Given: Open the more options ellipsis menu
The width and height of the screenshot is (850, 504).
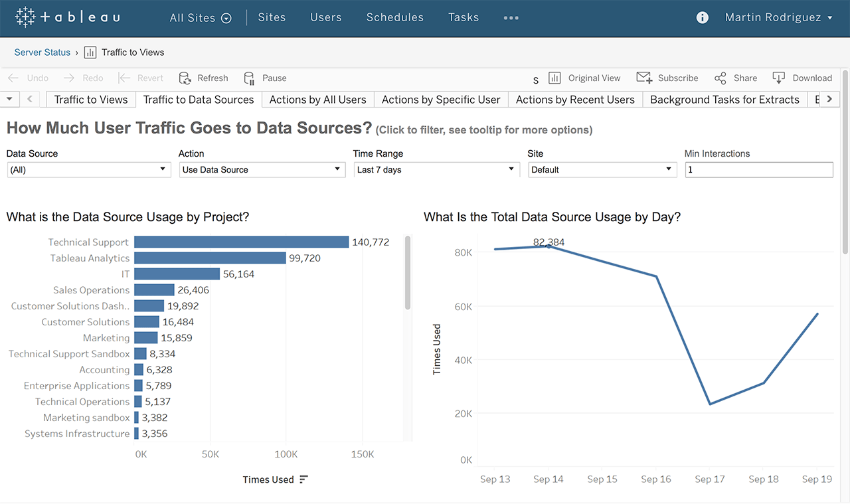Looking at the screenshot, I should click(x=511, y=18).
